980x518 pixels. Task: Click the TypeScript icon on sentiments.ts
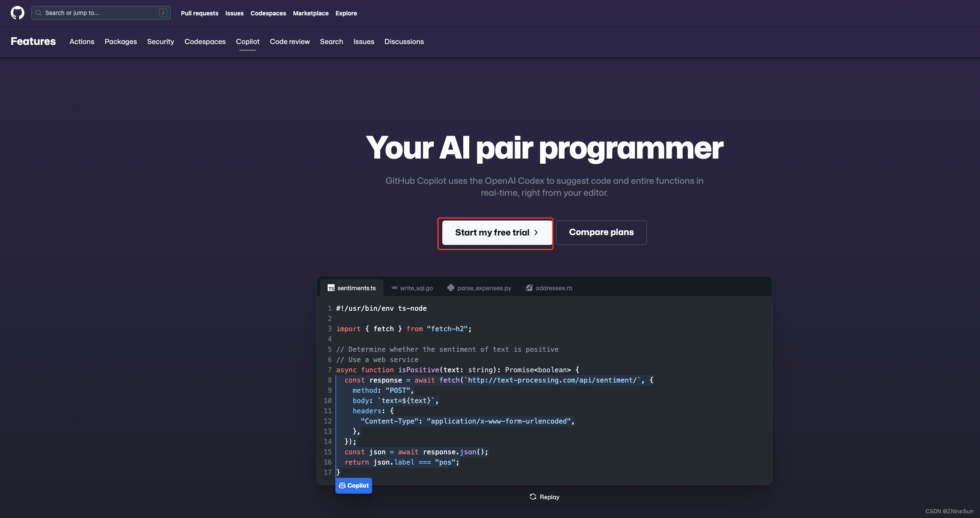331,288
